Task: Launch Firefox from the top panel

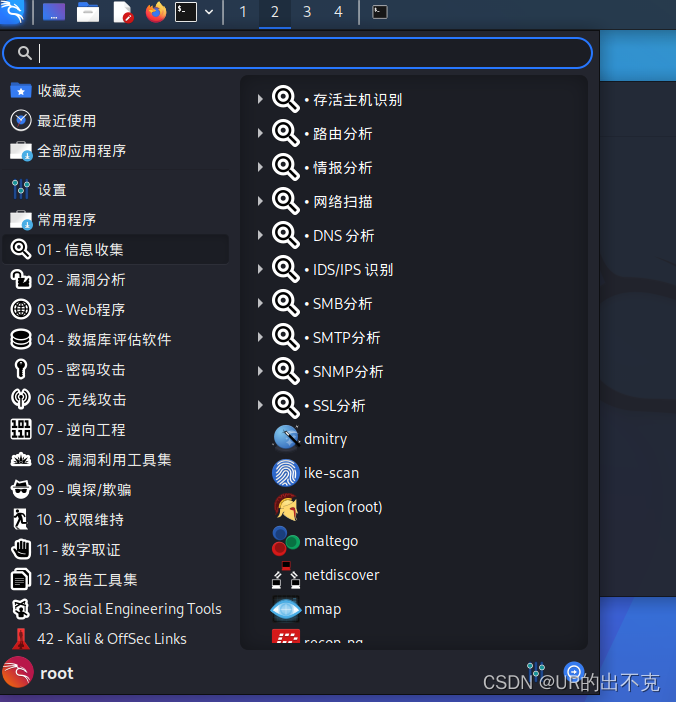Action: (156, 12)
